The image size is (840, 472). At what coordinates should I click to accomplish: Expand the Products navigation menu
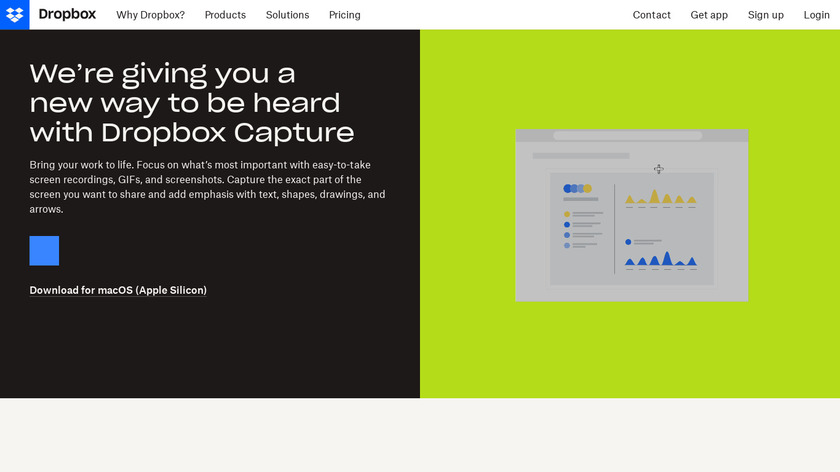[x=225, y=15]
